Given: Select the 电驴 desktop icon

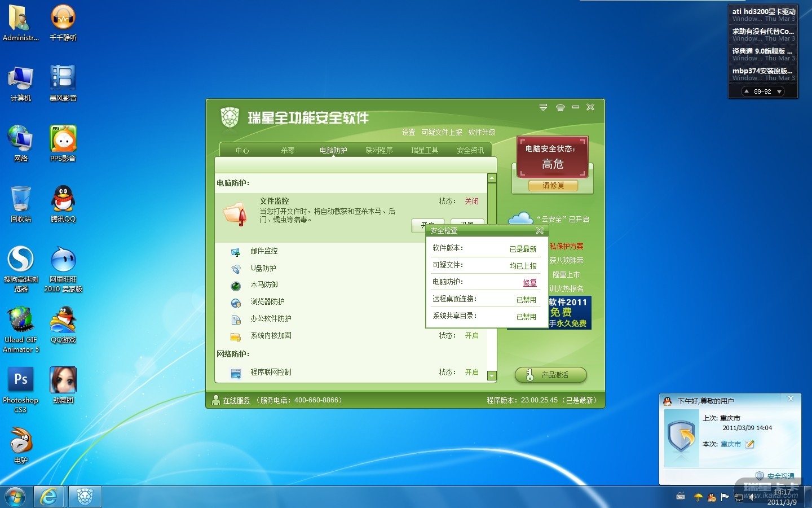Looking at the screenshot, I should (x=21, y=445).
